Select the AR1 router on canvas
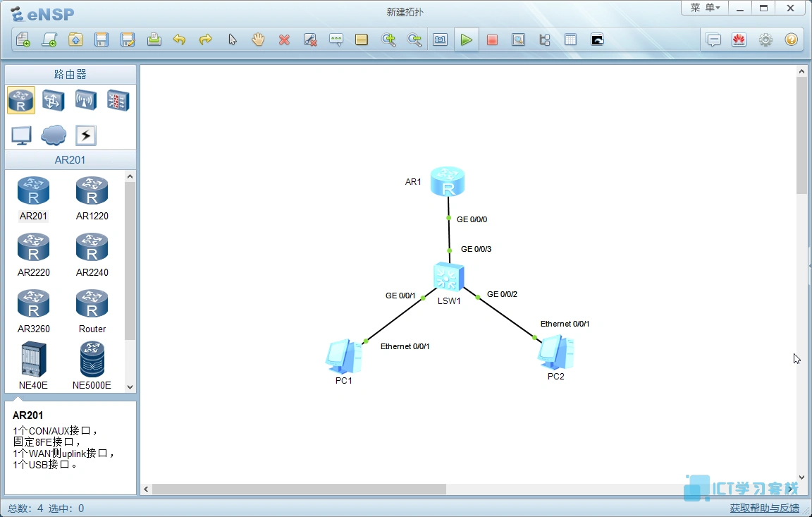The image size is (812, 517). click(448, 181)
